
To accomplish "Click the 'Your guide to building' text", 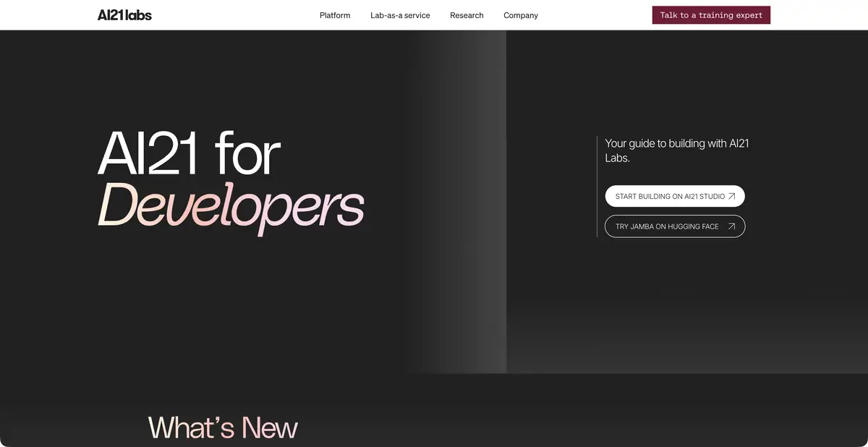I will [x=677, y=150].
